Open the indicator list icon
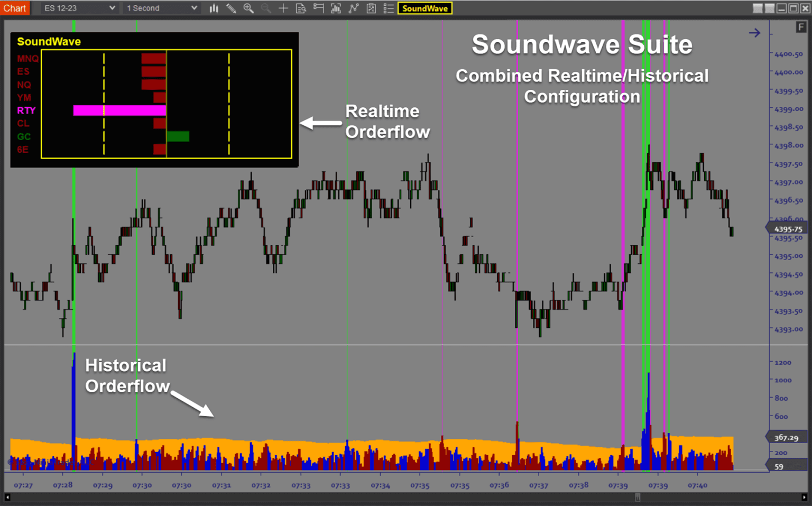Image resolution: width=812 pixels, height=506 pixels. click(389, 8)
